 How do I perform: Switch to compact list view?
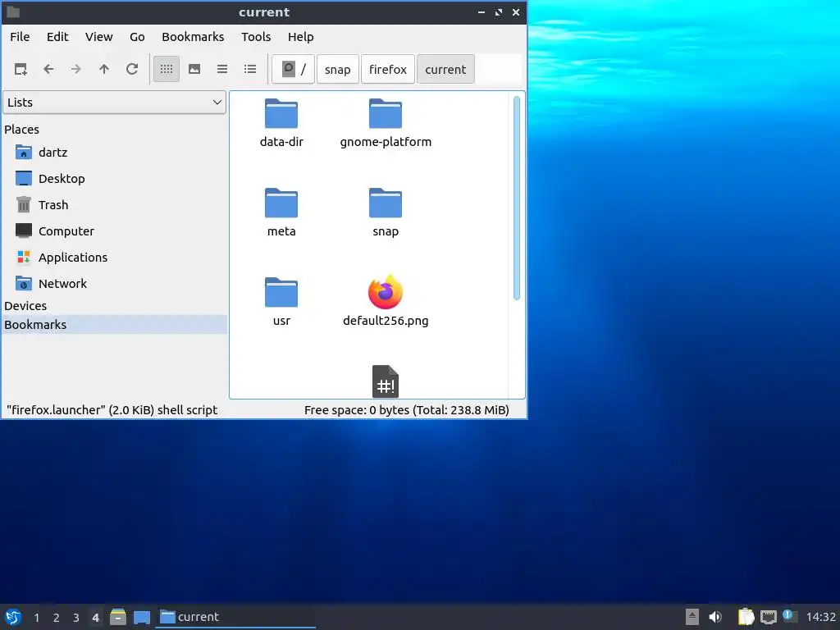coord(222,69)
